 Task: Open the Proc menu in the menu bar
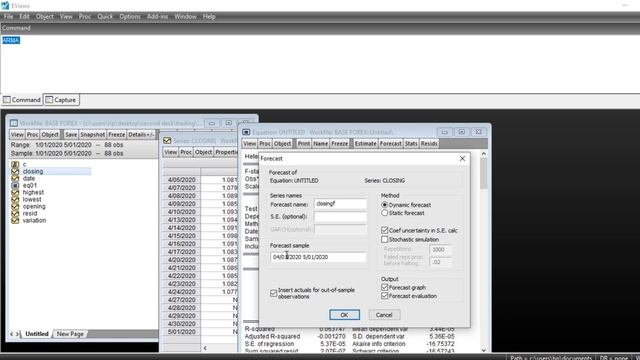(85, 16)
